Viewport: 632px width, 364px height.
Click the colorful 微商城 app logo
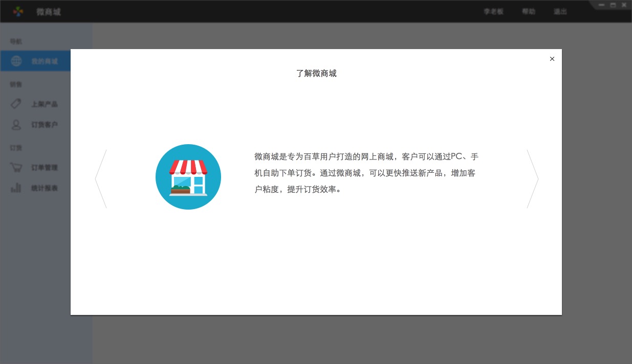pyautogui.click(x=18, y=11)
